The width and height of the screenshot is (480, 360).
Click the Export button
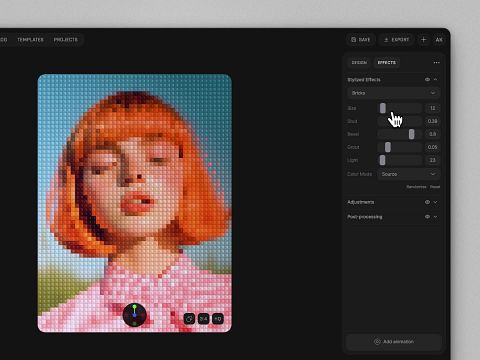click(x=396, y=40)
